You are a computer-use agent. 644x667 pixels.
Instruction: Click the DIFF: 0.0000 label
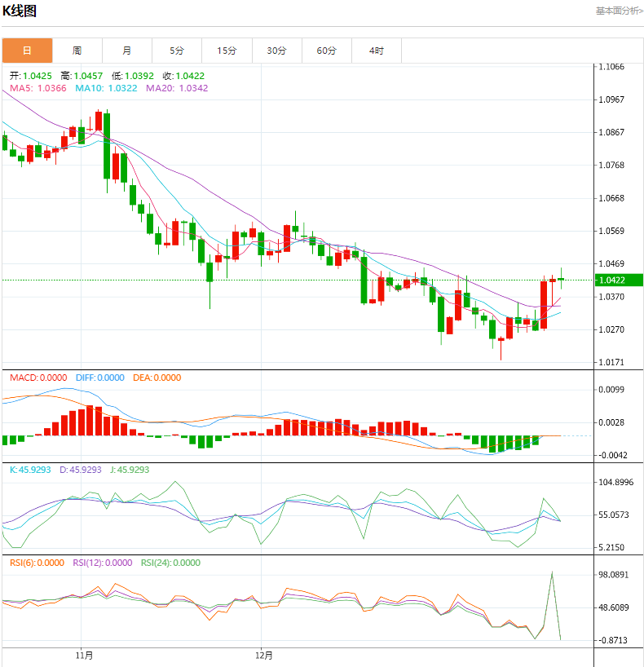(100, 378)
